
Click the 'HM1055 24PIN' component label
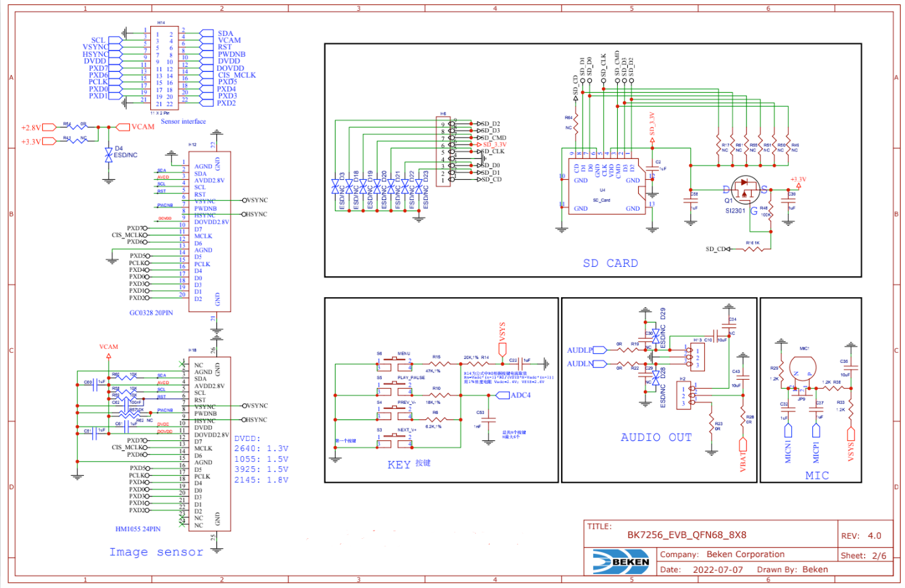[x=138, y=529]
